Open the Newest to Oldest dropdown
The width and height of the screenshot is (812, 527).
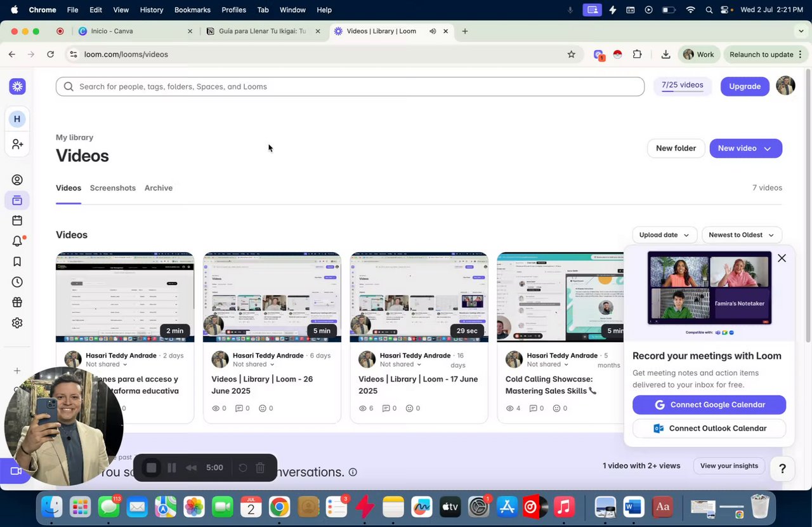coord(742,235)
